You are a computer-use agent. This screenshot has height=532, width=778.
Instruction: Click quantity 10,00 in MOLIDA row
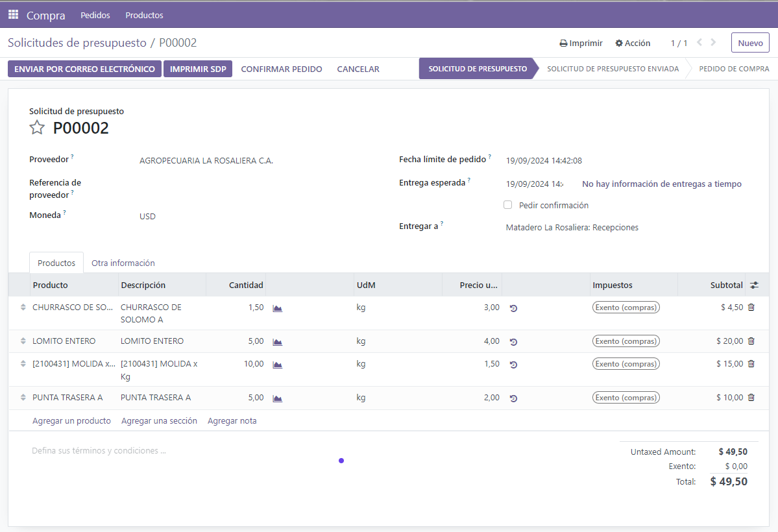tap(254, 364)
